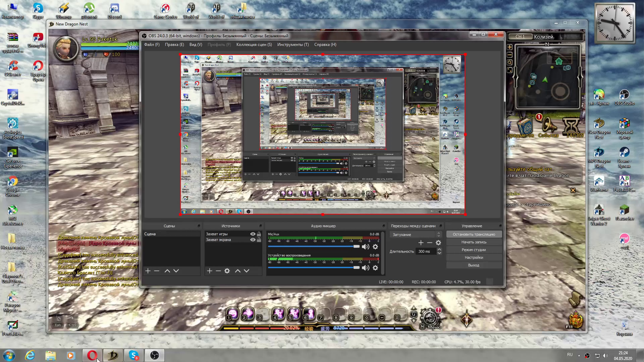Screen dimensions: 644x362
Task: Open the Коллекция сцен (S) menu
Action: 254,44
